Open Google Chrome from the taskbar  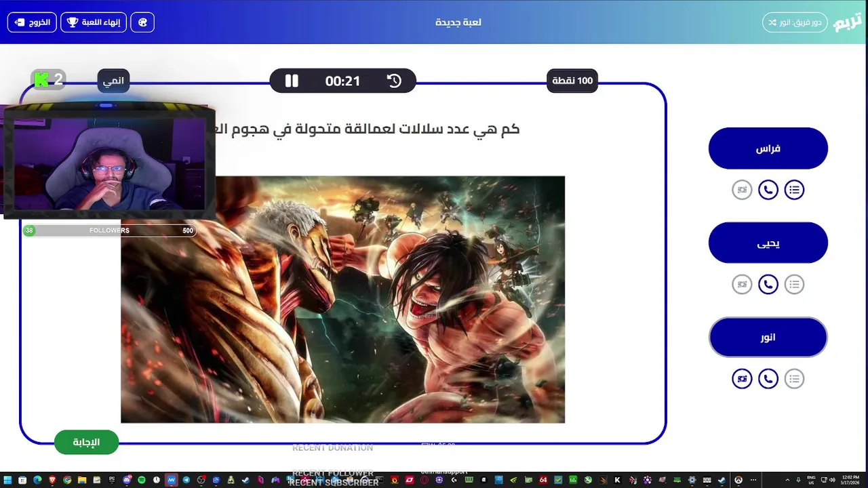point(67,480)
